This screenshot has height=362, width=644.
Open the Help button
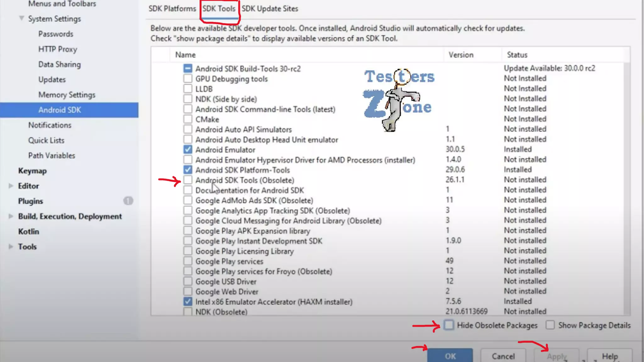click(609, 356)
